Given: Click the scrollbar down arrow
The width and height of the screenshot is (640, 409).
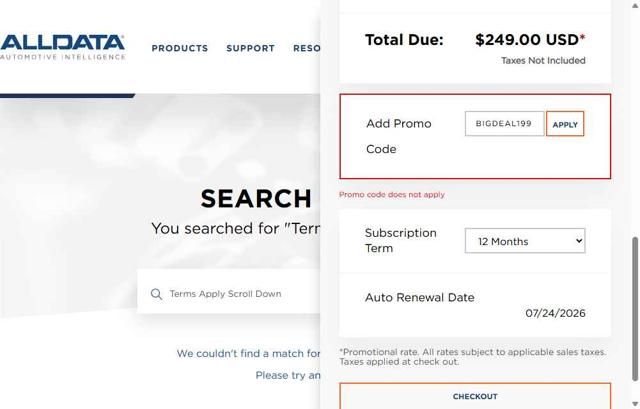Looking at the screenshot, I should tap(634, 403).
